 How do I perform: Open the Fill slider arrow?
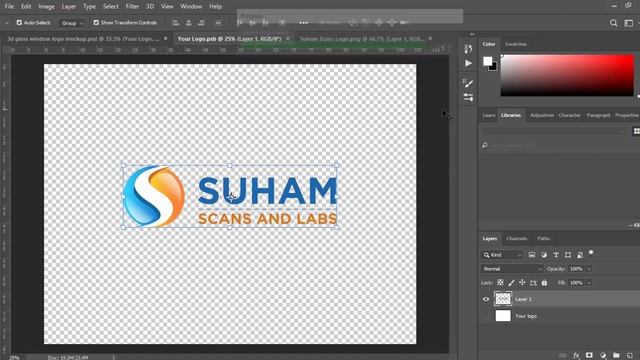pos(589,282)
